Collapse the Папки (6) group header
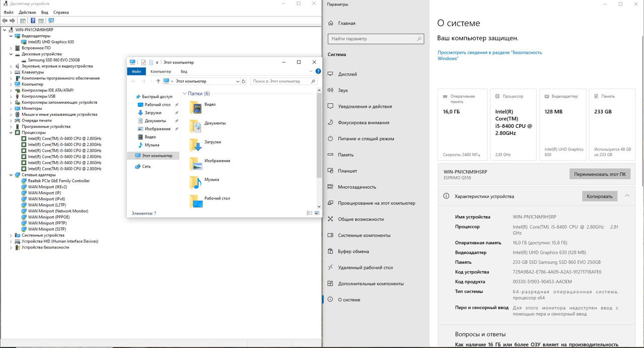644x348 pixels. (185, 94)
